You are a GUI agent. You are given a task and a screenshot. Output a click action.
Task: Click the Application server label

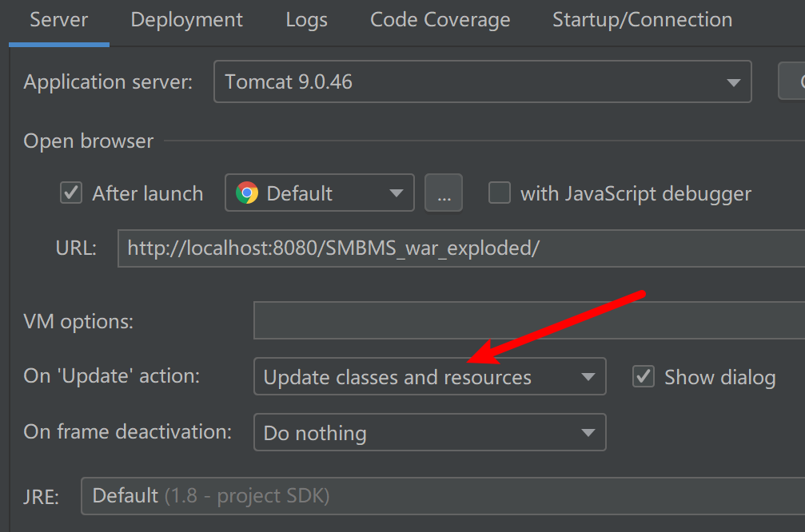click(108, 82)
